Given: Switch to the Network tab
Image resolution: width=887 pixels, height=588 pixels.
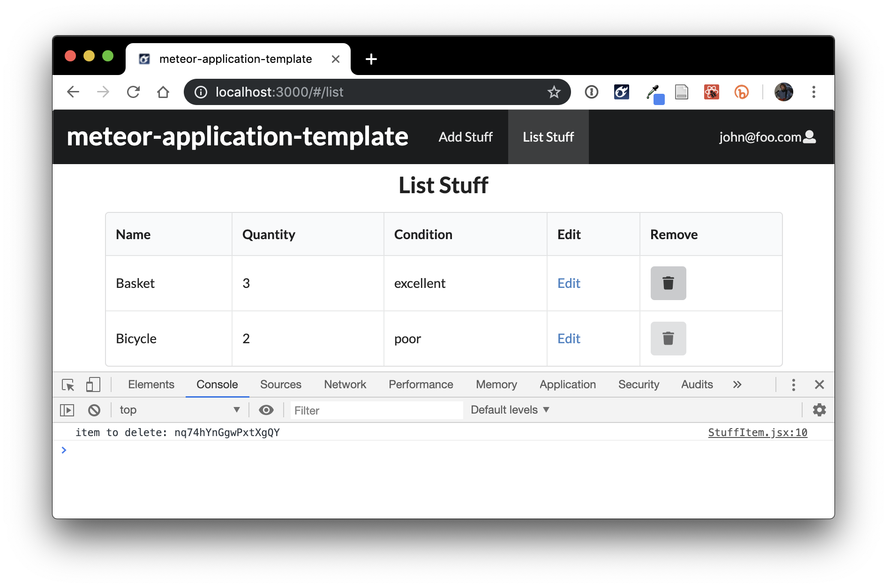Looking at the screenshot, I should point(345,385).
